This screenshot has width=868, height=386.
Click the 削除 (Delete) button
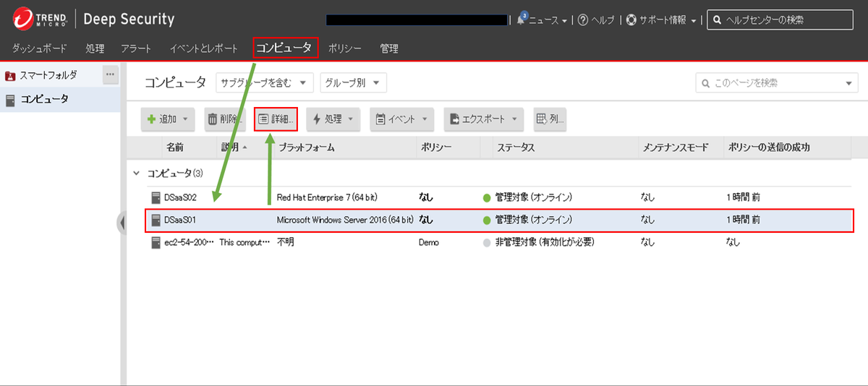pyautogui.click(x=224, y=119)
